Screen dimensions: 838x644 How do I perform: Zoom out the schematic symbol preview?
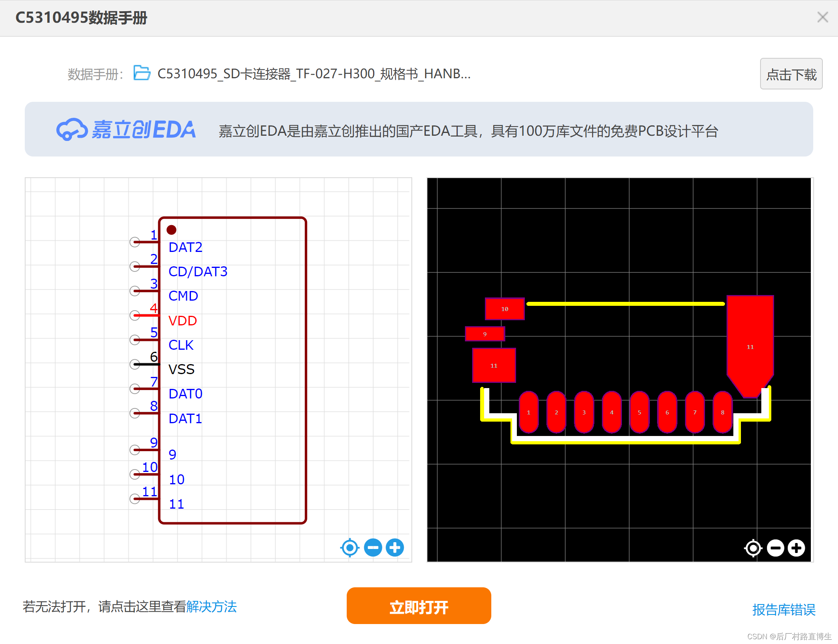click(373, 548)
